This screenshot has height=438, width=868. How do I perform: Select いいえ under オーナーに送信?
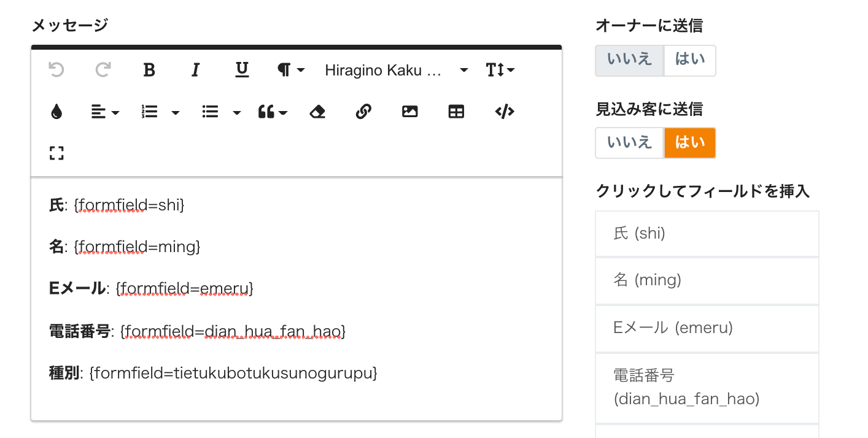[629, 60]
